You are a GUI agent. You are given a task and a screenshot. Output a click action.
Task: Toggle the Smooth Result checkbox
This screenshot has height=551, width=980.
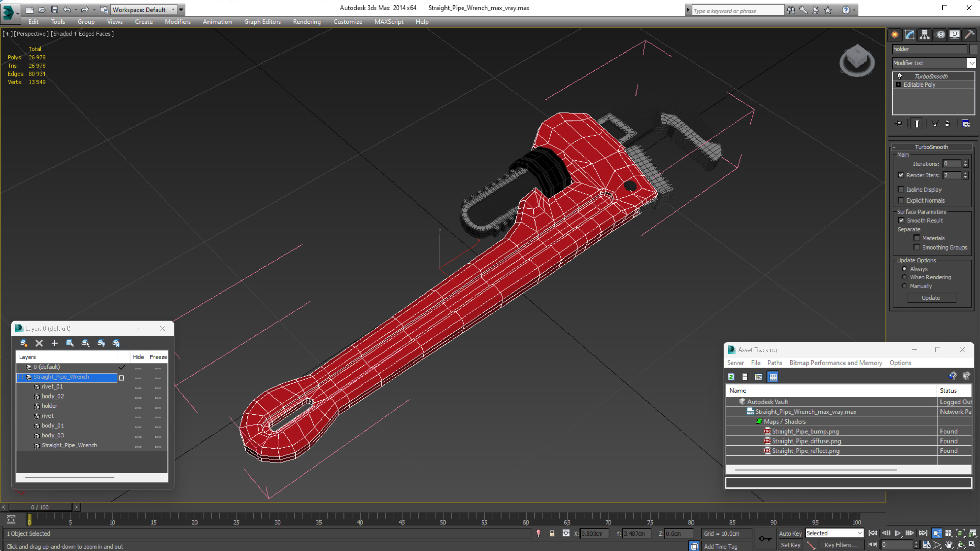click(901, 220)
